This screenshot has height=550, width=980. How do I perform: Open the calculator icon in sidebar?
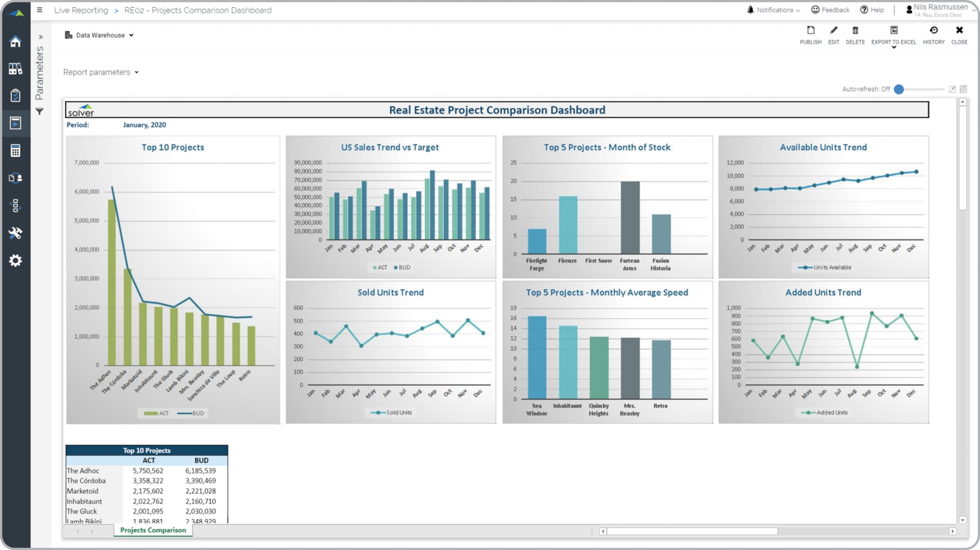pyautogui.click(x=15, y=151)
